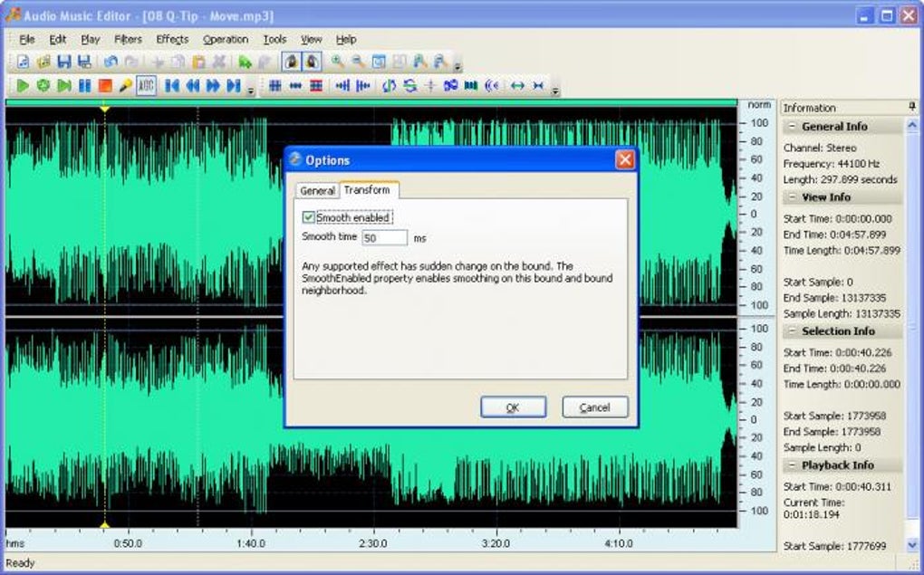Screen dimensions: 924x575
Task: Click the green loop play icon
Action: [x=43, y=86]
